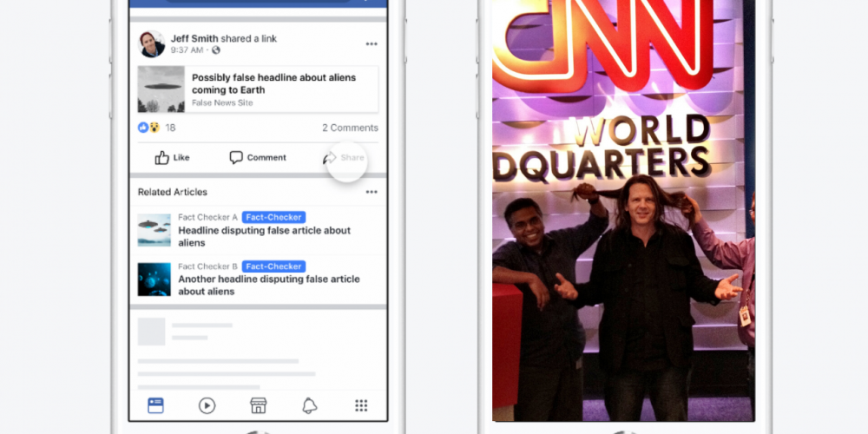Open the Watch video tab icon
868x434 pixels.
207,405
